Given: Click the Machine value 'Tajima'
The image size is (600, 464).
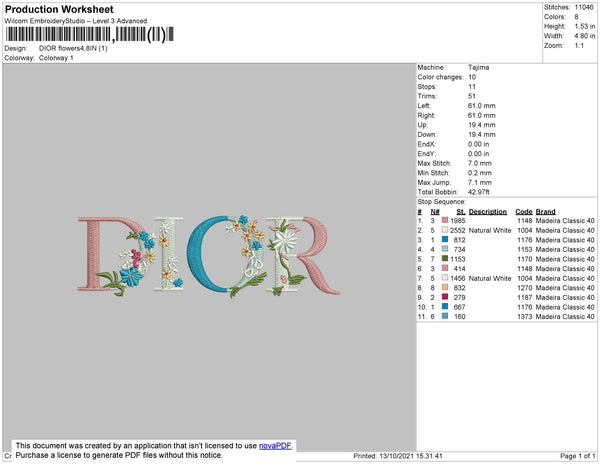Looking at the screenshot, I should [x=479, y=67].
